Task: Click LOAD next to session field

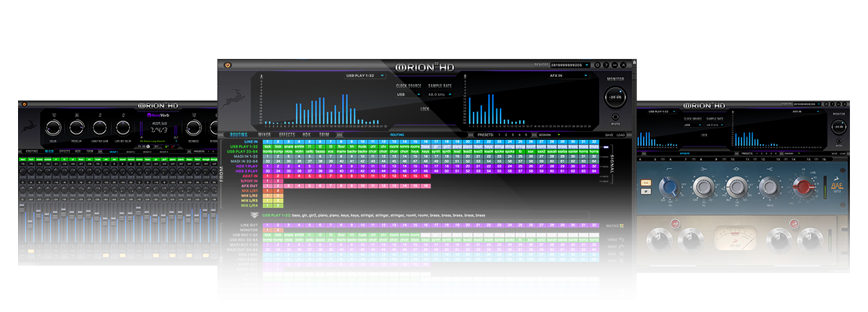Action: pos(620,135)
